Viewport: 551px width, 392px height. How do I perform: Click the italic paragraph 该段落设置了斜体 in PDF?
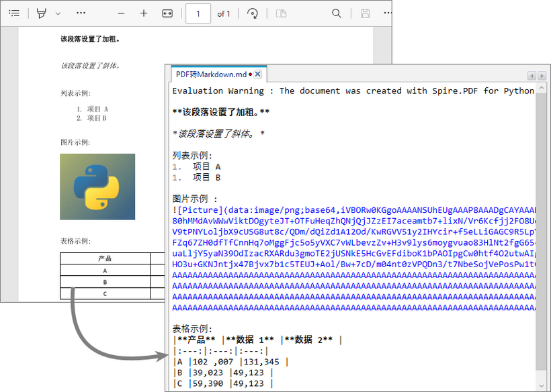[x=90, y=66]
